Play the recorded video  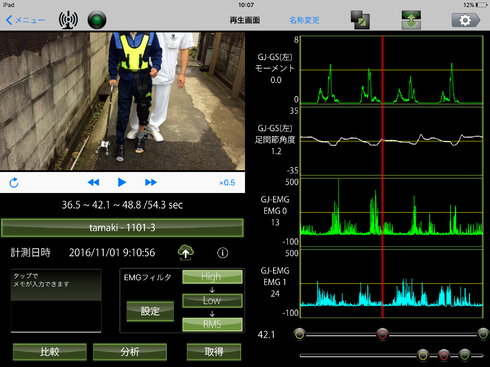(x=122, y=182)
